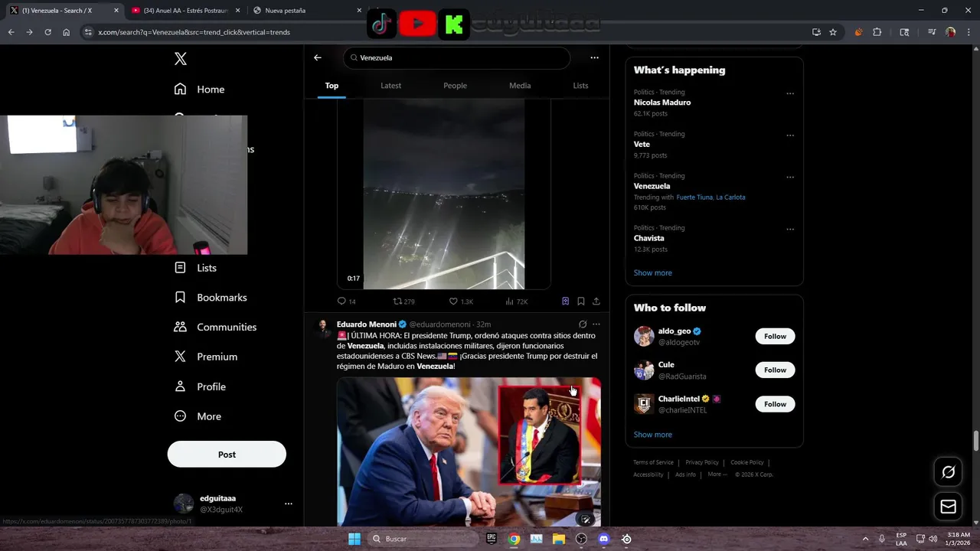The image size is (980, 551).
Task: Show more trends in What's happening
Action: point(652,273)
